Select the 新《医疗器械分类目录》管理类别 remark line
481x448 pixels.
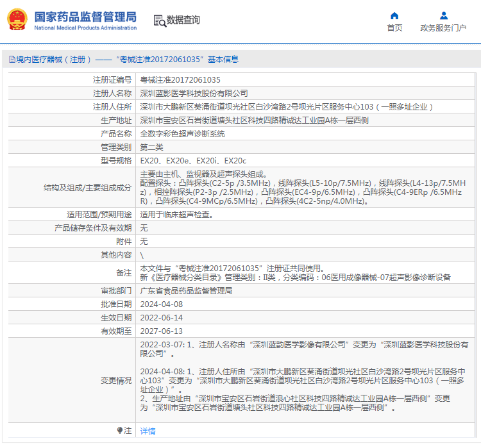pos(295,278)
